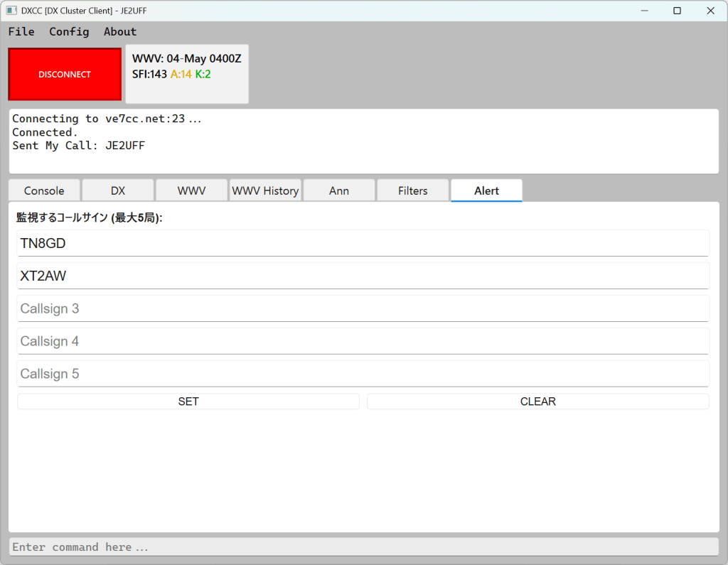Select the Alert tab
This screenshot has width=728, height=565.
tap(486, 190)
